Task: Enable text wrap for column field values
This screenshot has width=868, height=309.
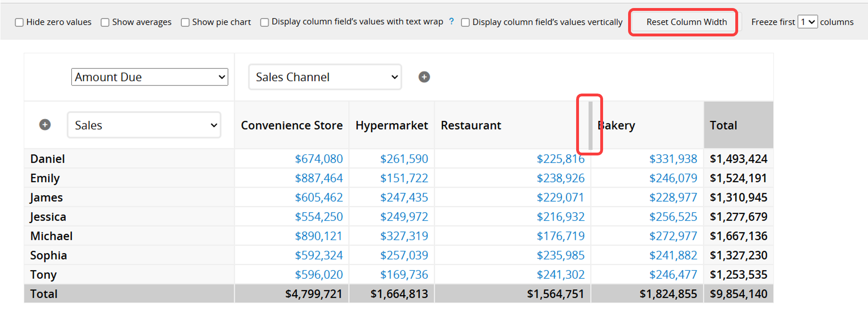Action: click(x=264, y=22)
